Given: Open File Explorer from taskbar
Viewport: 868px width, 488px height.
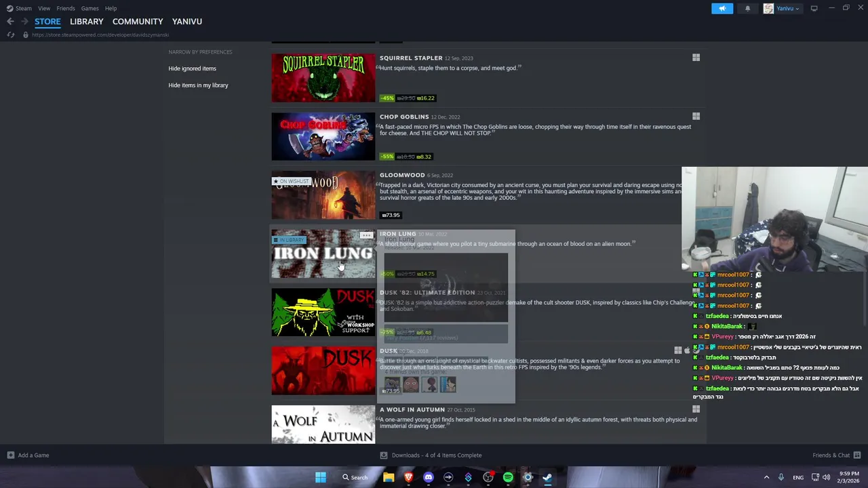Looking at the screenshot, I should tap(389, 477).
